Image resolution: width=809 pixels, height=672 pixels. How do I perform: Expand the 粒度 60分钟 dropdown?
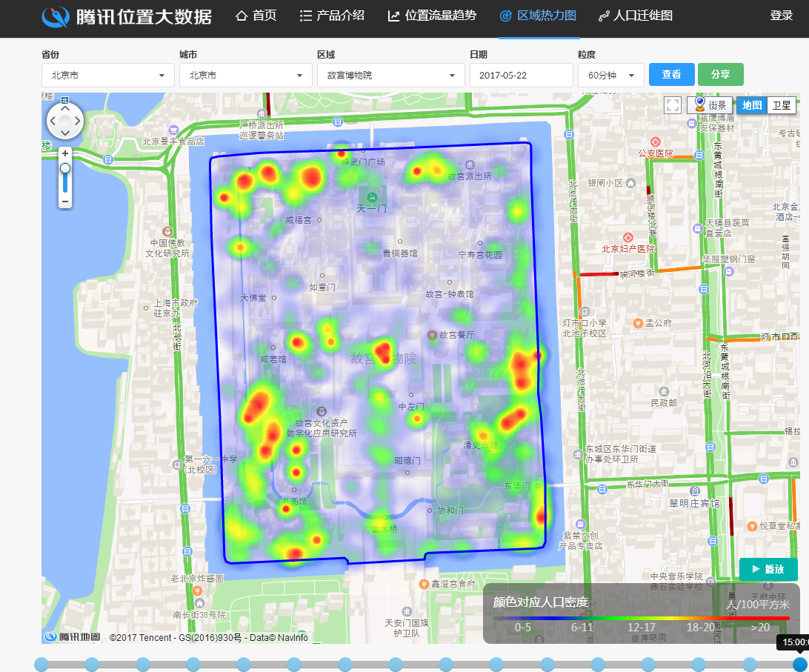click(x=611, y=76)
